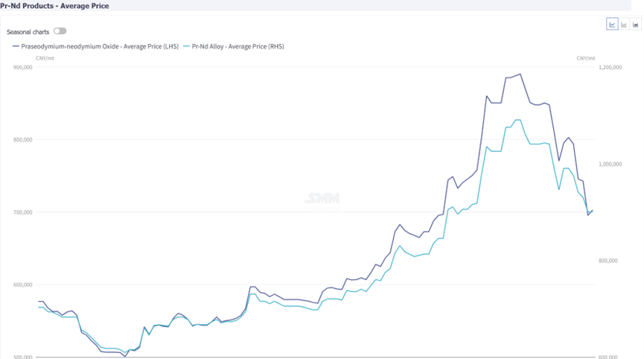Switch to the bar chart view icon

636,25
